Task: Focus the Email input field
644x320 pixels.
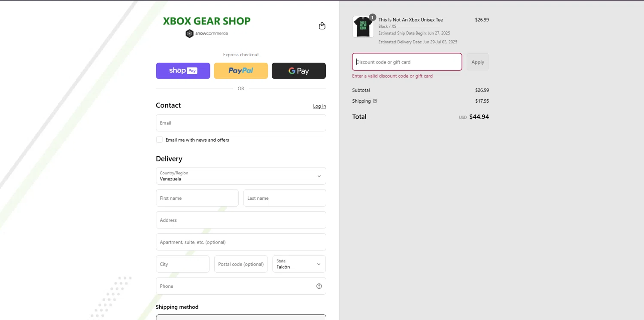Action: [x=241, y=123]
